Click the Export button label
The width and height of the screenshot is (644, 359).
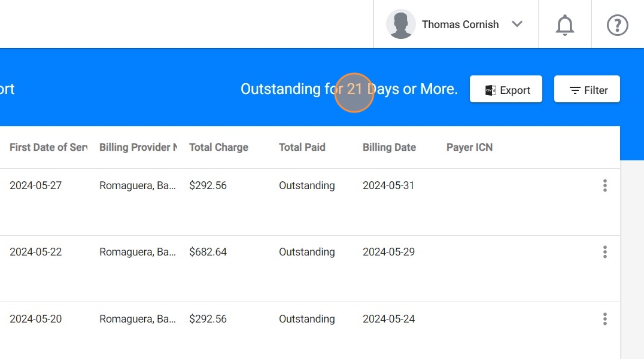pos(515,90)
